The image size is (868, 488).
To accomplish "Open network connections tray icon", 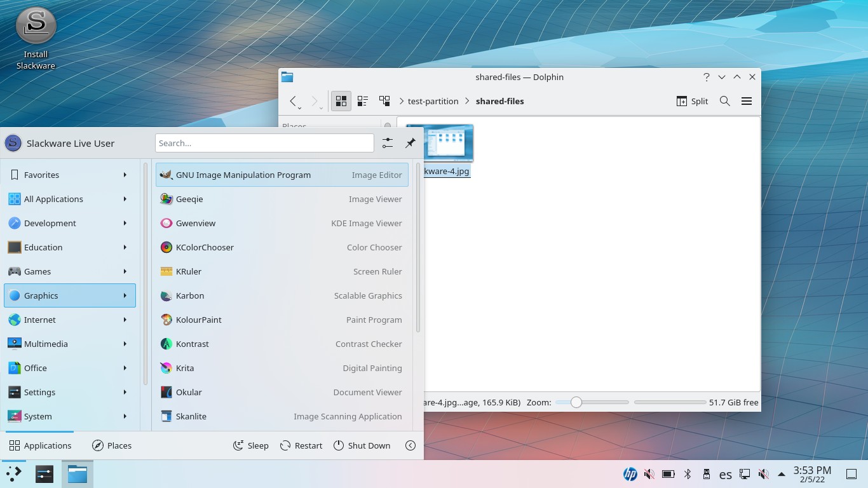I will (x=745, y=474).
